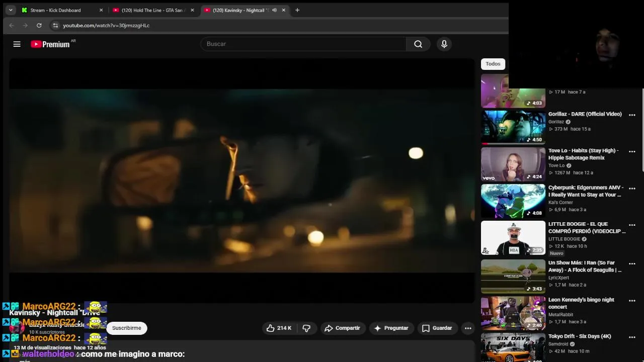This screenshot has height=362, width=644.
Task: Go back with the browser back arrow
Action: [11, 25]
